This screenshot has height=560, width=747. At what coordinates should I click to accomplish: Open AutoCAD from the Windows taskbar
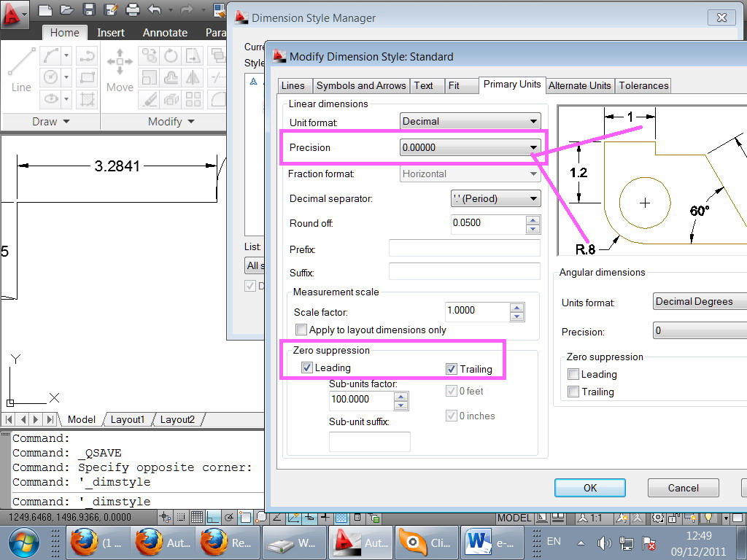click(360, 542)
